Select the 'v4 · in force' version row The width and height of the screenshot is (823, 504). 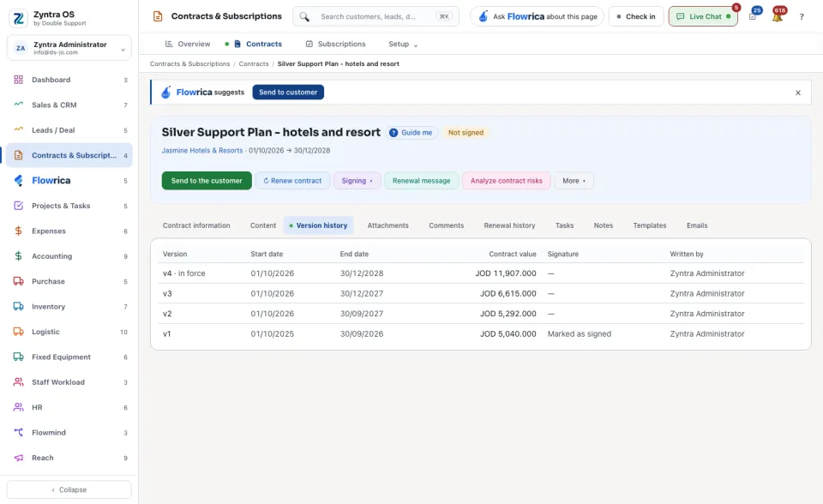tap(481, 273)
